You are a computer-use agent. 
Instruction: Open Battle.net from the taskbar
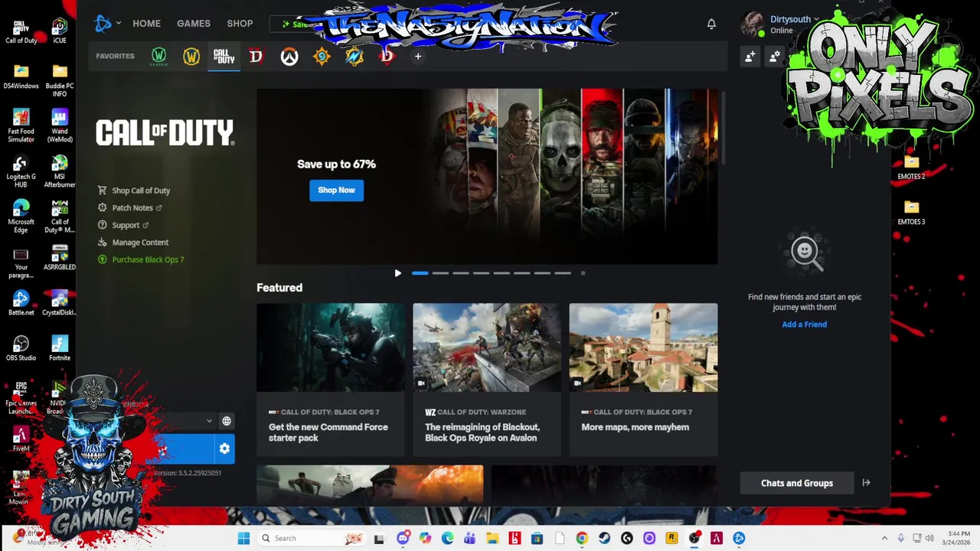[739, 538]
